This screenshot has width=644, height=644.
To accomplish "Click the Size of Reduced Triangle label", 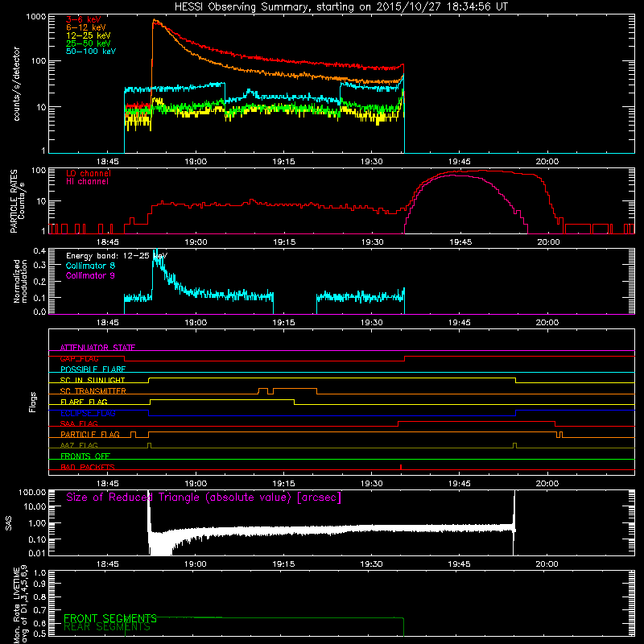I will pos(204,497).
